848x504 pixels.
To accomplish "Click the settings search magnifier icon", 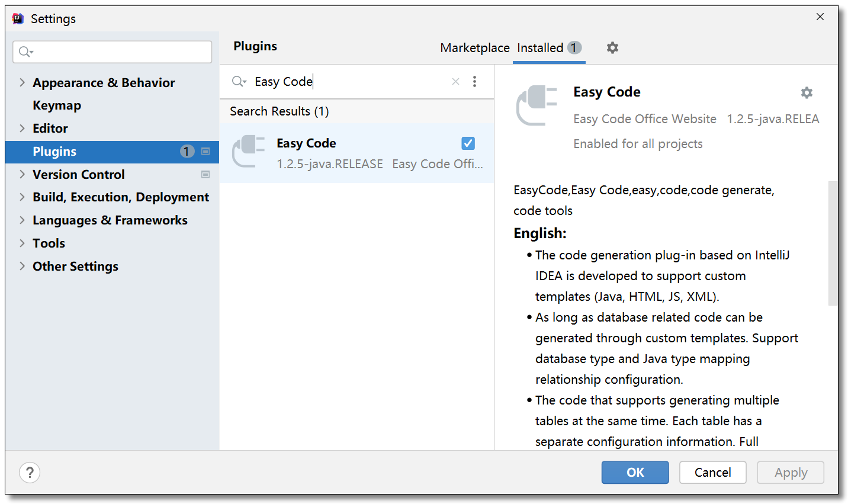I will [x=25, y=52].
